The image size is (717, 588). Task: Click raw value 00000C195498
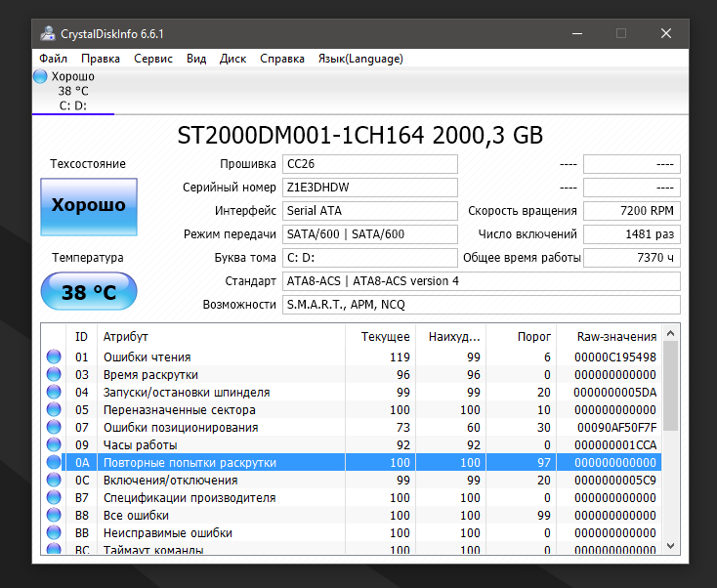(x=615, y=357)
